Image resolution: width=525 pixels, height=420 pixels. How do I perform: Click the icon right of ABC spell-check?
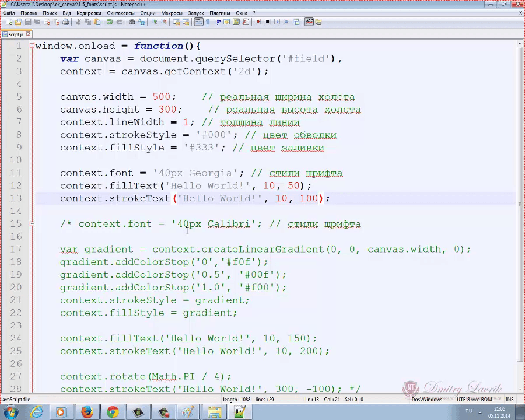[318, 22]
